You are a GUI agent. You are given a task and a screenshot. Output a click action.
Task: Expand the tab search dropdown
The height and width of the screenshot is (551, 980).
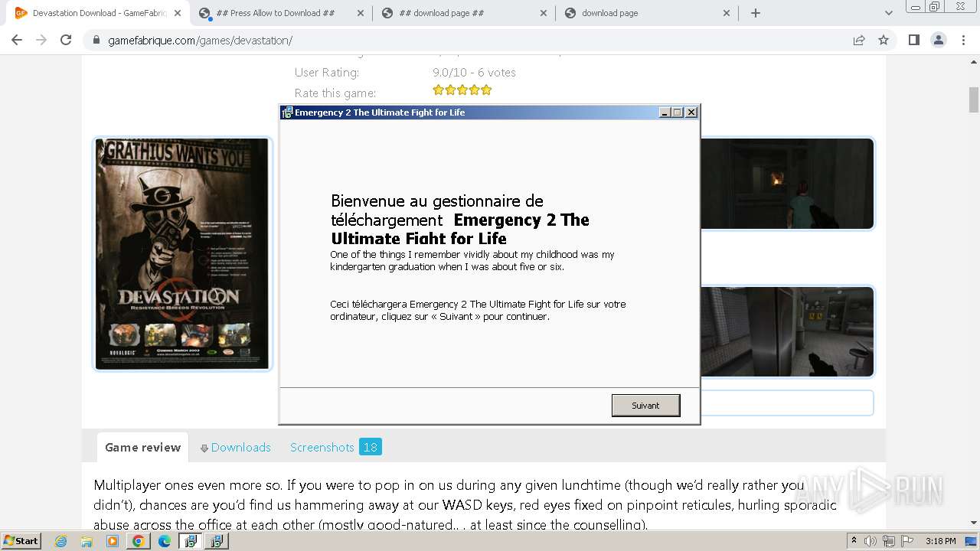point(888,13)
